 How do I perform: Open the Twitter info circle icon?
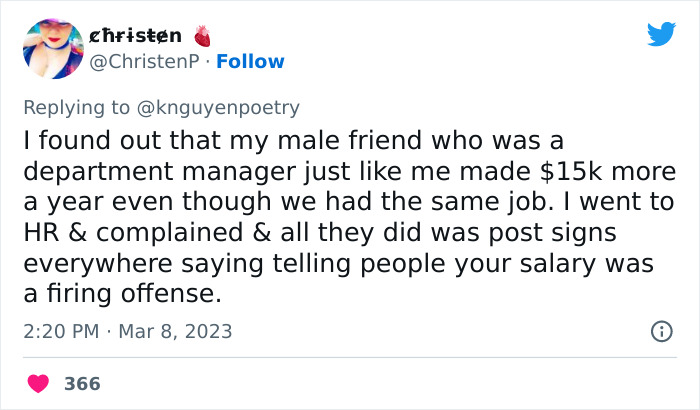[x=661, y=331]
